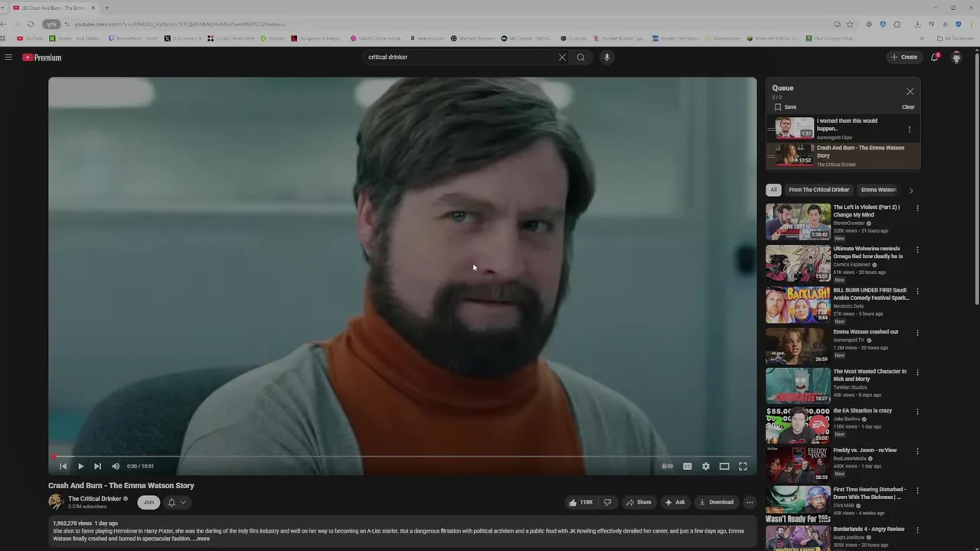Viewport: 980px width, 551px height.
Task: Open the account avatar menu
Action: point(956,57)
